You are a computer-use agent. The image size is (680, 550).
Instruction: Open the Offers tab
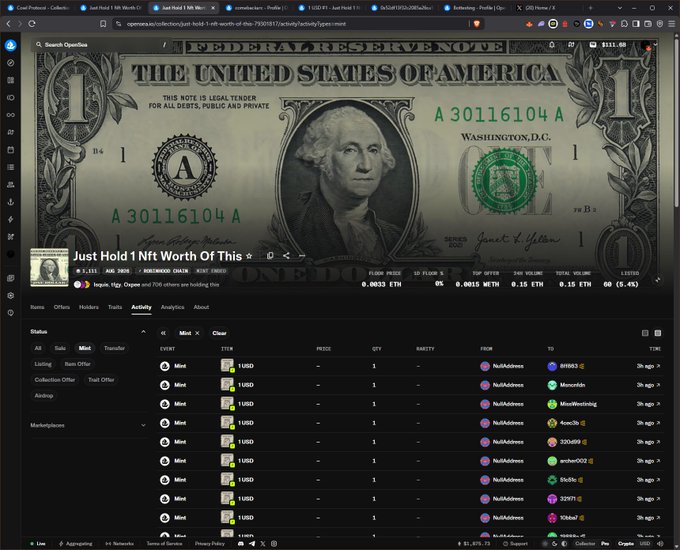click(62, 307)
